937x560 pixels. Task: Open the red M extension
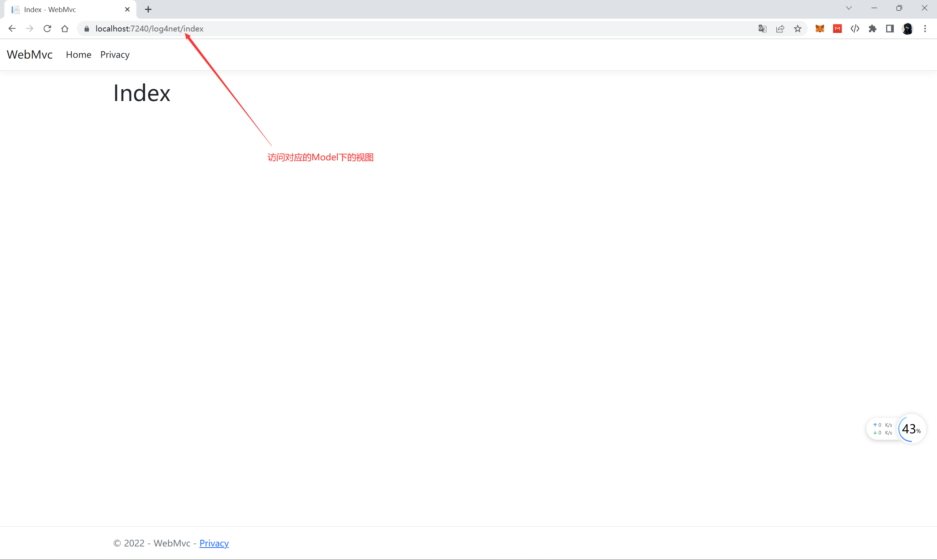(837, 29)
